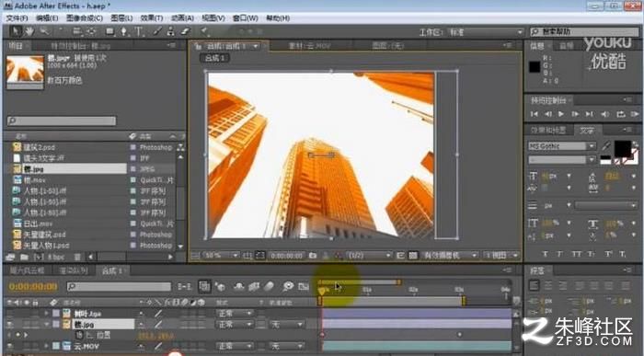644x356 pixels.
Task: Select the Puppet Pin tool
Action: (204, 31)
